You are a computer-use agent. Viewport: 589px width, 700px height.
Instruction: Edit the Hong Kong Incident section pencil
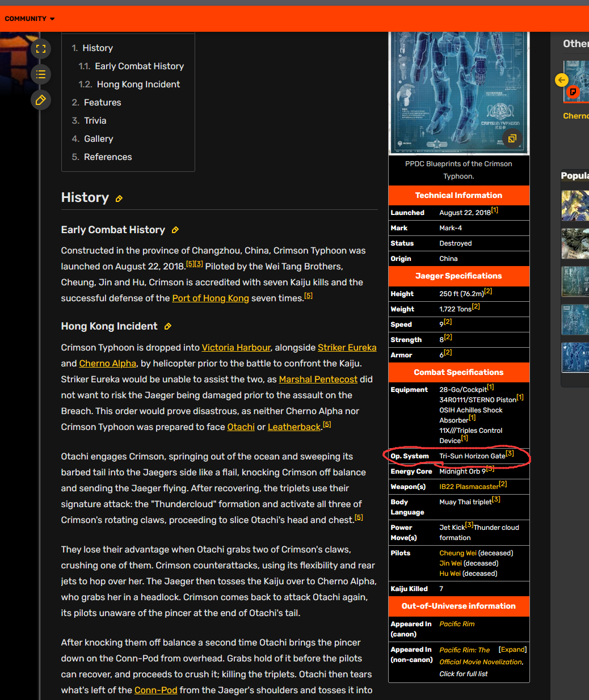point(167,326)
